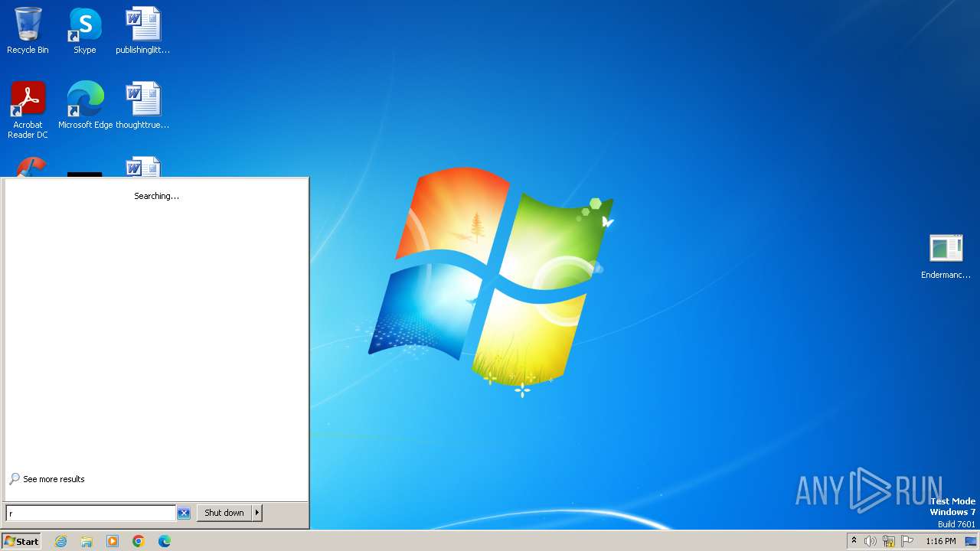Screen dimensions: 980x551
Task: Launch Skype from the desktop
Action: 85,31
